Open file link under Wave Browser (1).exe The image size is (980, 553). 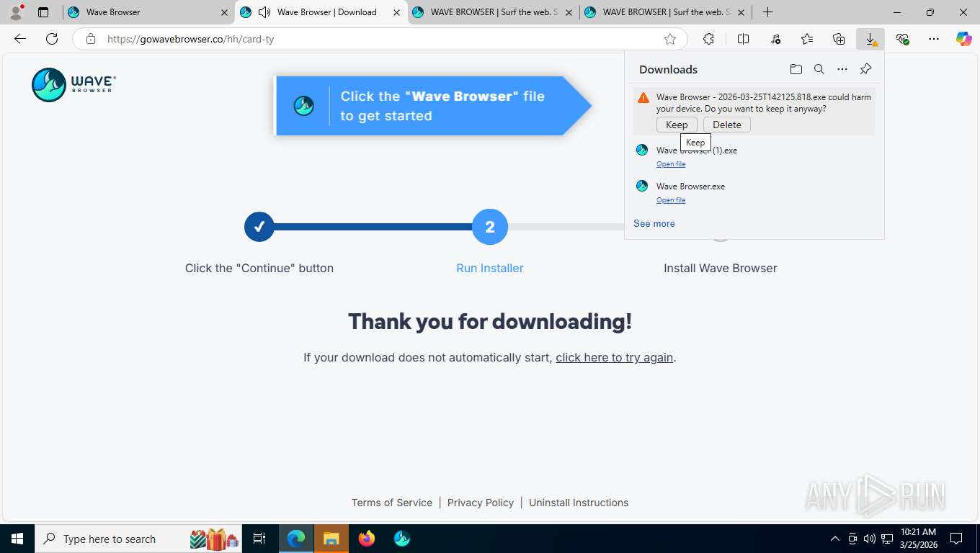tap(671, 164)
